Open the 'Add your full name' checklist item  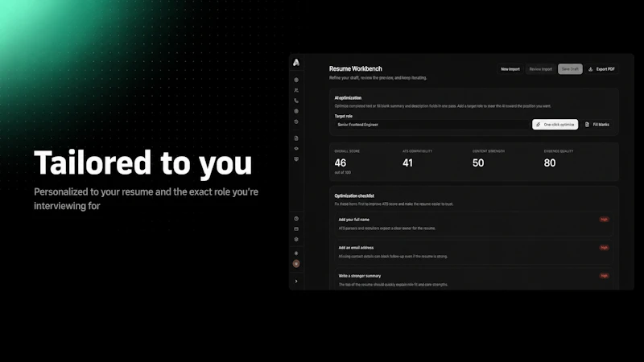pyautogui.click(x=473, y=224)
